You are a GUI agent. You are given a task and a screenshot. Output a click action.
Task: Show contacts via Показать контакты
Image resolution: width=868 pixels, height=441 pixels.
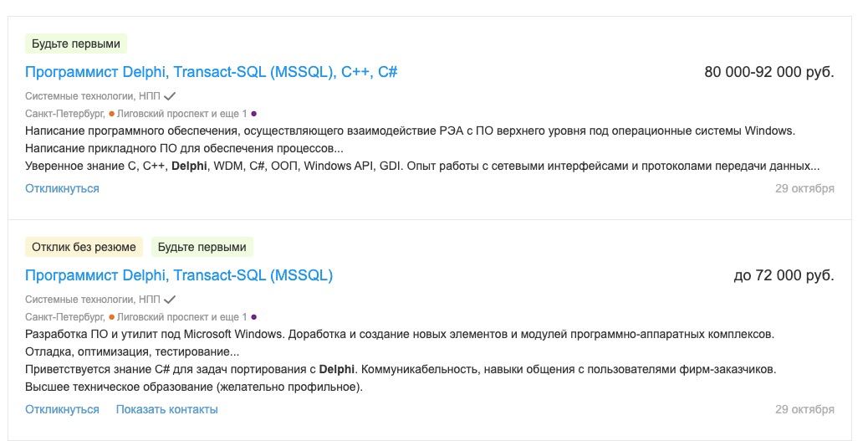(166, 409)
